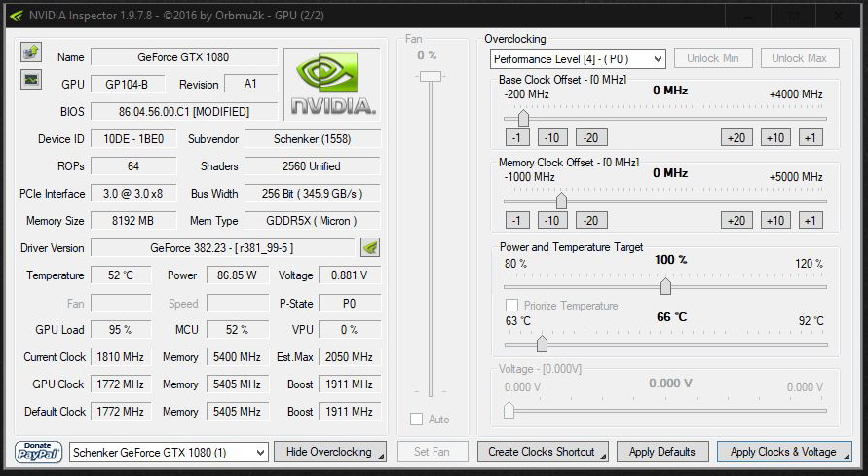Image resolution: width=868 pixels, height=476 pixels.
Task: Click Base Clock Offset +10 button
Action: (x=775, y=137)
